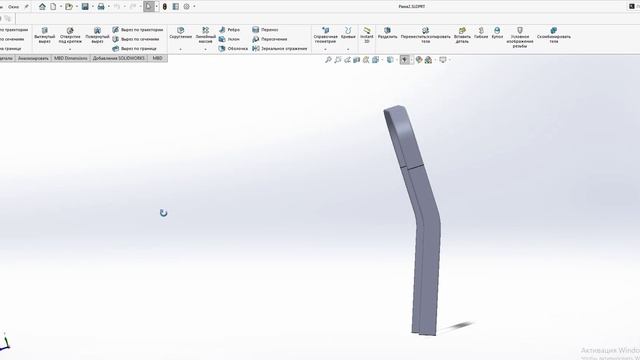Select the Flex (Гибкие) tool
The height and width of the screenshot is (360, 640).
[481, 33]
